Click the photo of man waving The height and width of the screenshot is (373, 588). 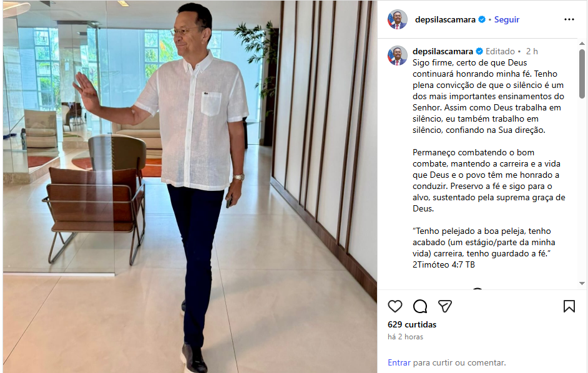click(190, 186)
